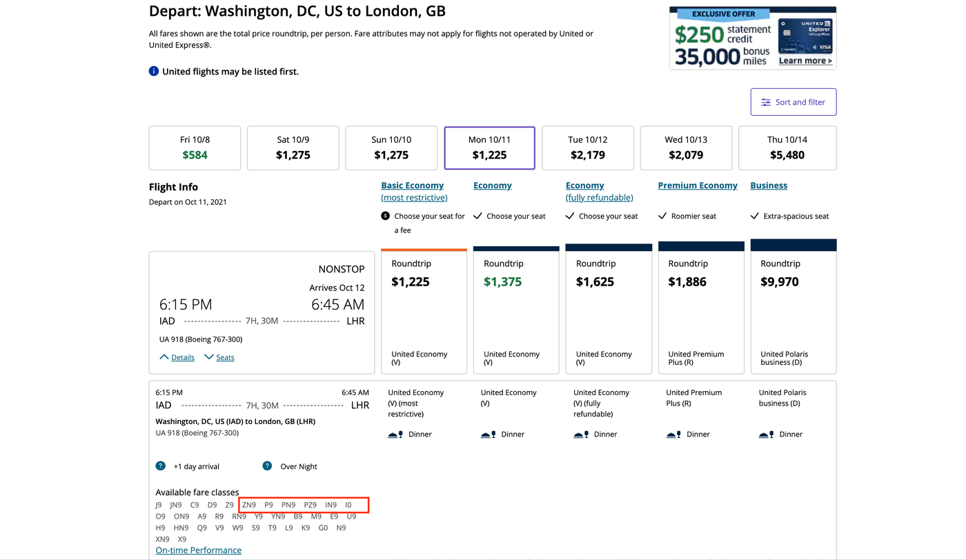
Task: Click the dinner meal icon under Polaris business
Action: click(x=766, y=434)
